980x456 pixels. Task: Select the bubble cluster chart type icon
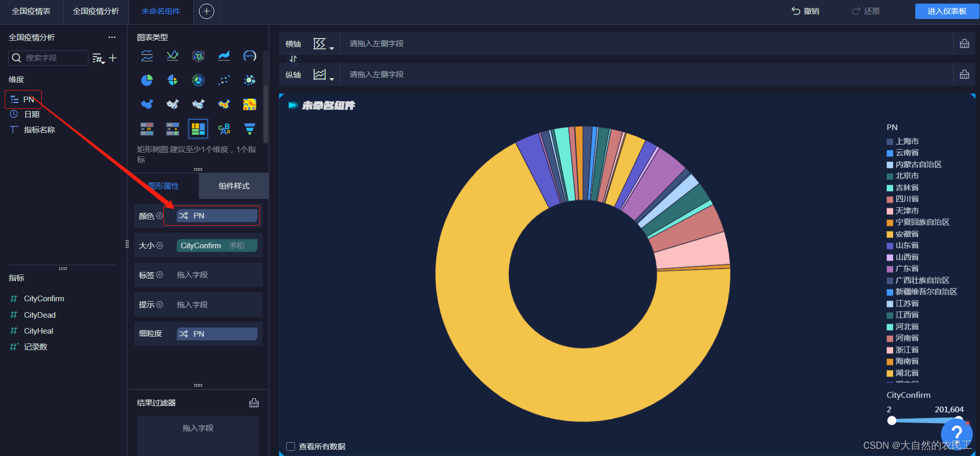[250, 80]
